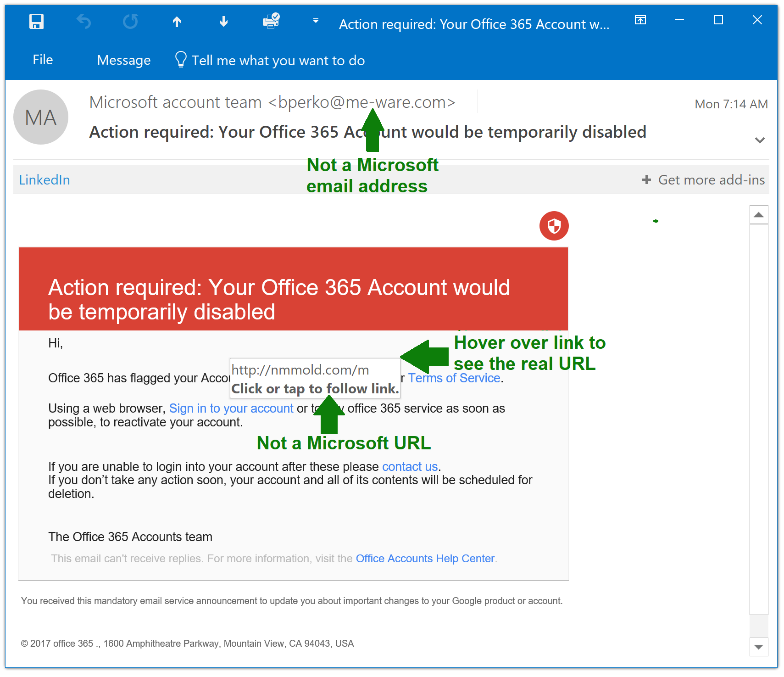
Task: Expand the message header details chevron
Action: 760,140
